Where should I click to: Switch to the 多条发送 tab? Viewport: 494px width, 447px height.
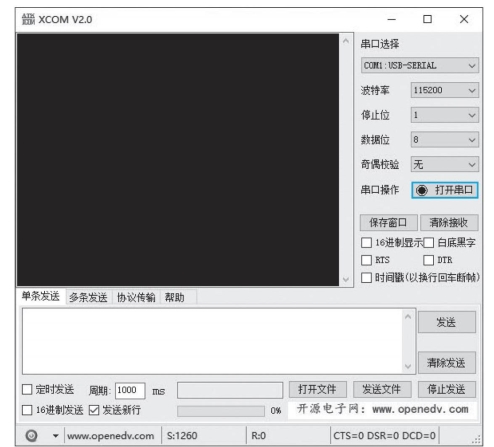(88, 297)
